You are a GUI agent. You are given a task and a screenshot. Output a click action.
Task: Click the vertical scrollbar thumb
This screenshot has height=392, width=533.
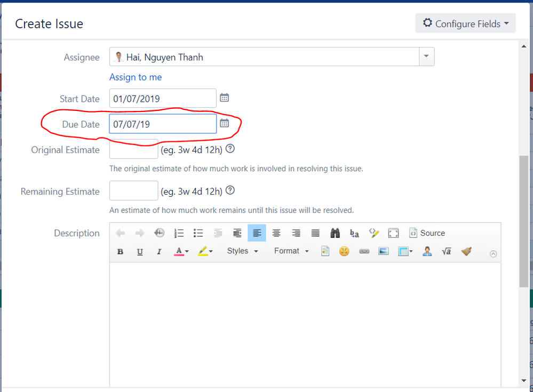[x=524, y=221]
